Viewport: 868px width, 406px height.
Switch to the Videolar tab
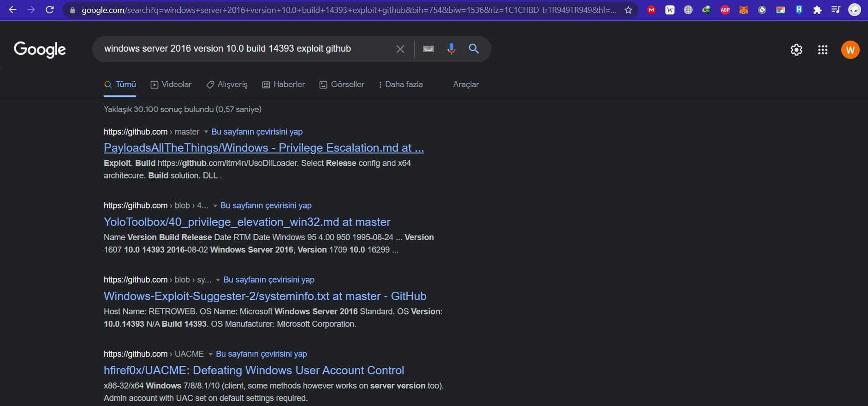pyautogui.click(x=171, y=84)
